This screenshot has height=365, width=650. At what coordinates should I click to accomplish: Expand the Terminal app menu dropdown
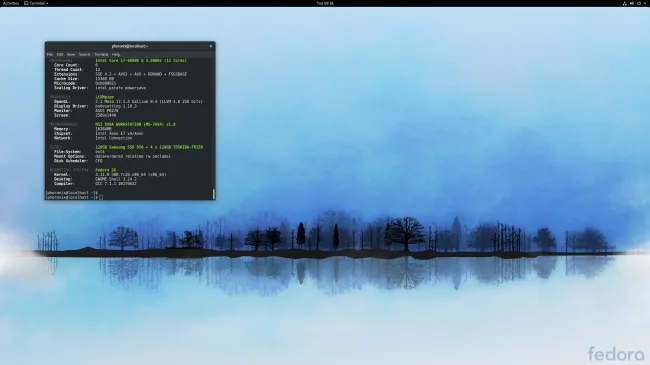coord(47,3)
